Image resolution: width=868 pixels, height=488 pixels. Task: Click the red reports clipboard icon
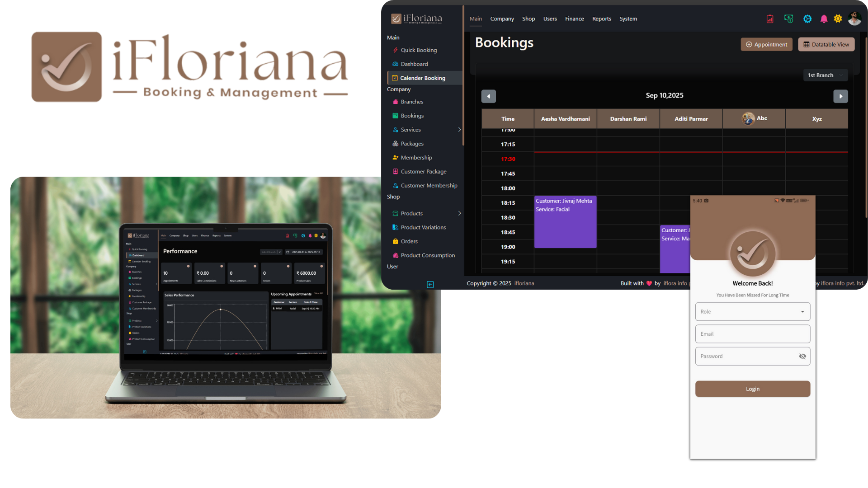click(x=770, y=19)
